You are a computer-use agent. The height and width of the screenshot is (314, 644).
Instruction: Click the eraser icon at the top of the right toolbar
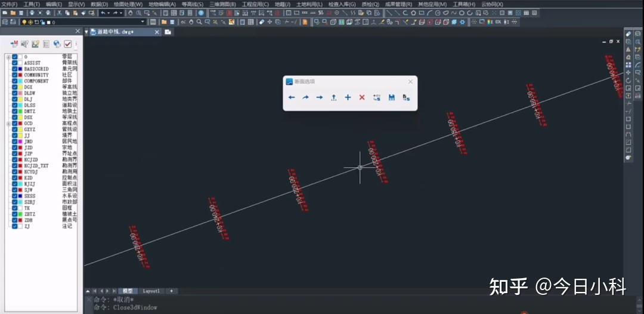point(628,34)
